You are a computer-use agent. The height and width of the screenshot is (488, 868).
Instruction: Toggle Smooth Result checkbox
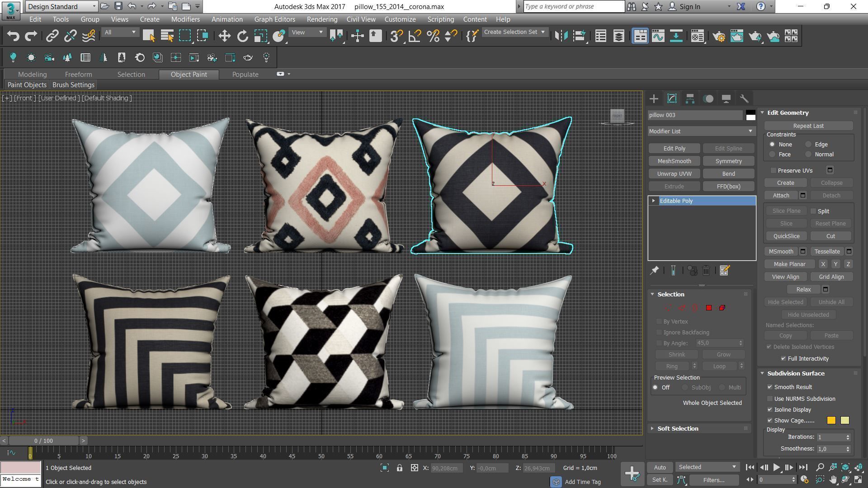click(770, 387)
